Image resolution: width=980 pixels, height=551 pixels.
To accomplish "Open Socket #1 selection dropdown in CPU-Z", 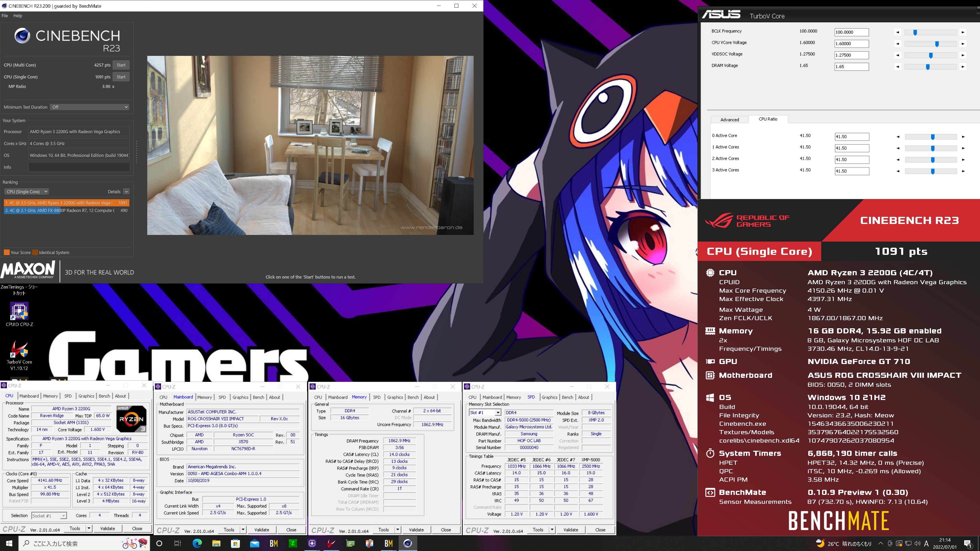I will (49, 516).
